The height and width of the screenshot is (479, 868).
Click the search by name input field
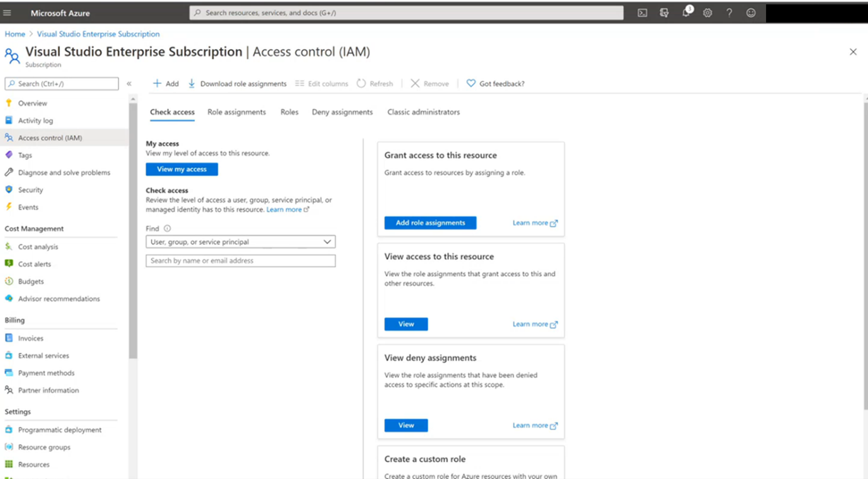click(x=241, y=260)
